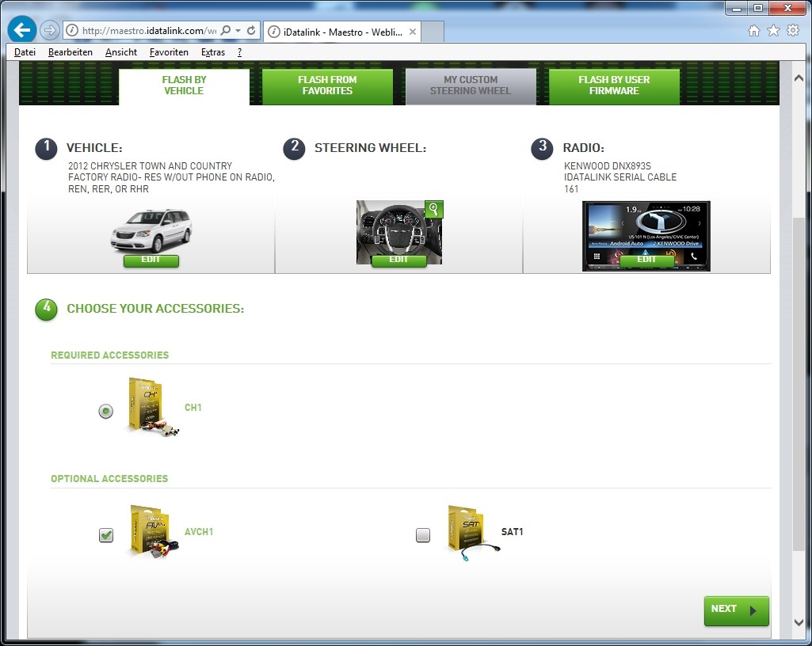
Task: Click the 2012 Chrysler Town and Country text
Action: (x=151, y=166)
